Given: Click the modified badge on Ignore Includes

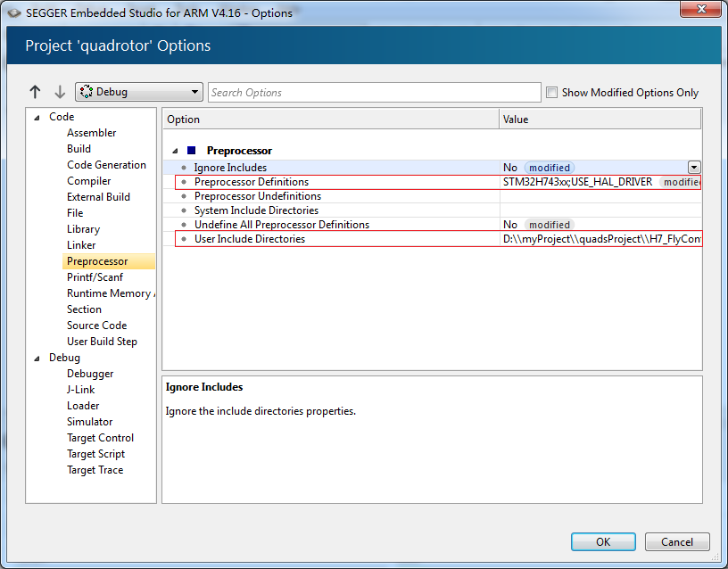Looking at the screenshot, I should click(x=550, y=168).
